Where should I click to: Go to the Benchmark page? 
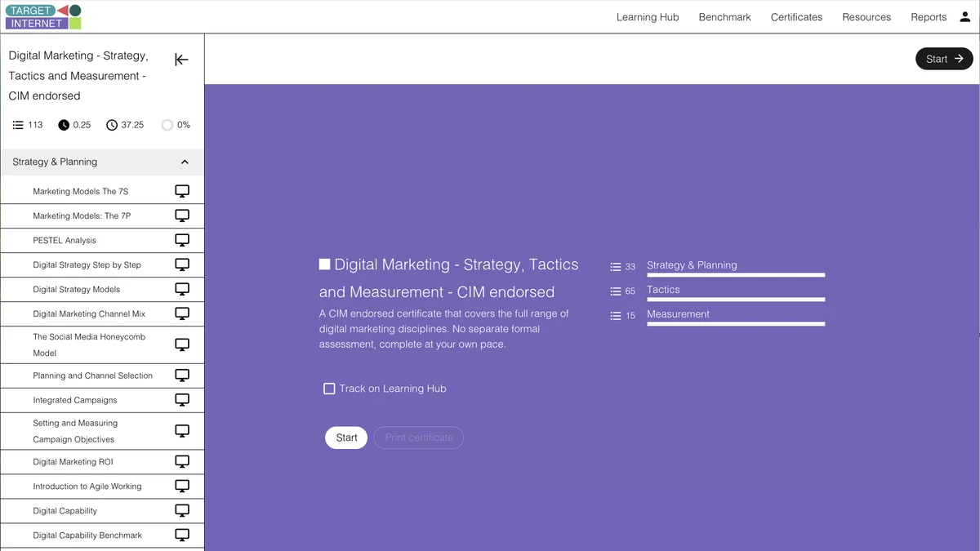[x=725, y=17]
